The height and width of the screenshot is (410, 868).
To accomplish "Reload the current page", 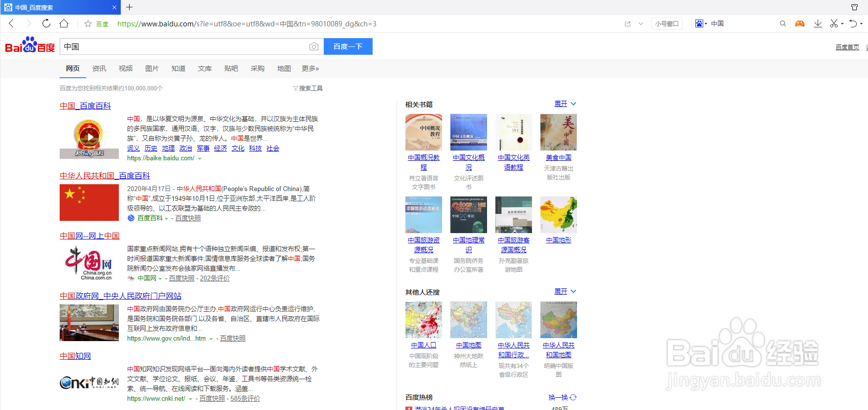I will tap(46, 23).
